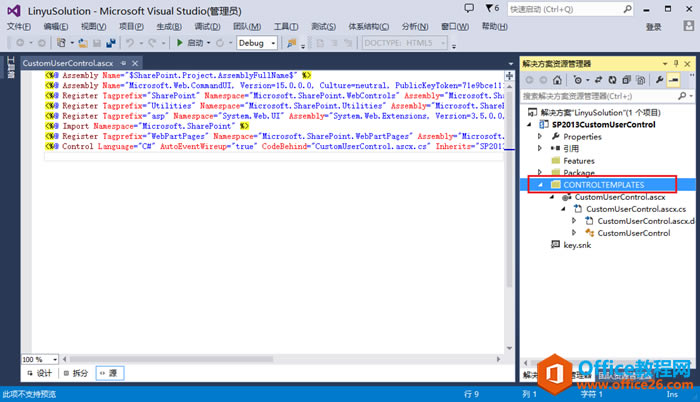
Task: Click the account avatar icon
Action: [688, 26]
